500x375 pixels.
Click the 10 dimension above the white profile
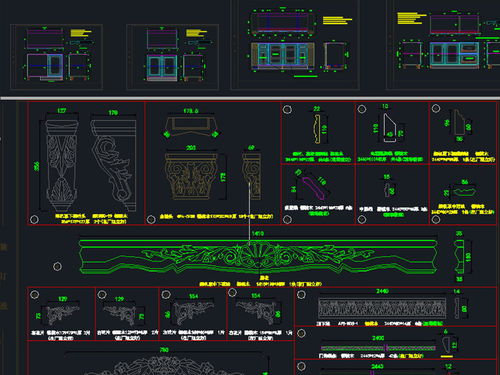(x=385, y=106)
